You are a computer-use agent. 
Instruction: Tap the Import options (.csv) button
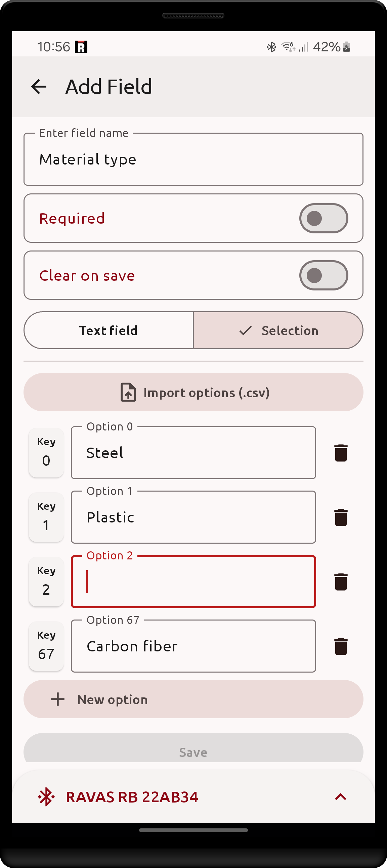193,392
